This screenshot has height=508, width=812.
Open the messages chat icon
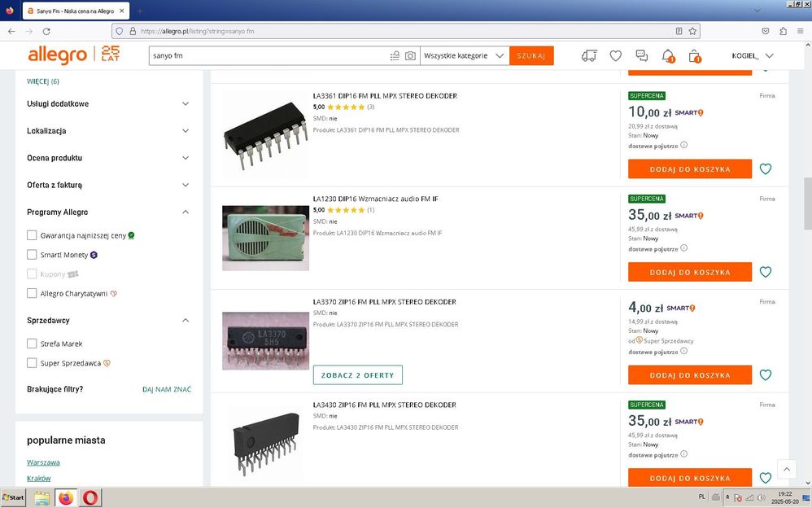[x=642, y=55]
